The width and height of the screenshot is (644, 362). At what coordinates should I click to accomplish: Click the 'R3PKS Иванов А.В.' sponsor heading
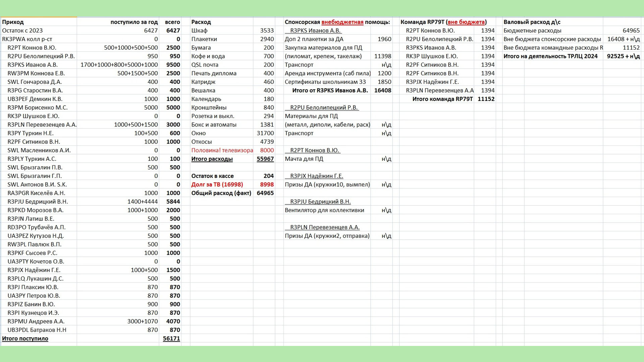(x=313, y=31)
